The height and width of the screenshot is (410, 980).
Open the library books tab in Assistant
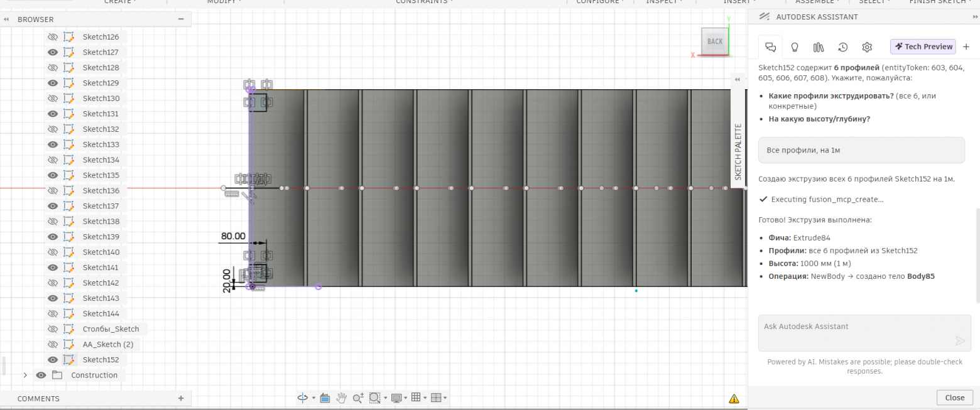pos(819,47)
